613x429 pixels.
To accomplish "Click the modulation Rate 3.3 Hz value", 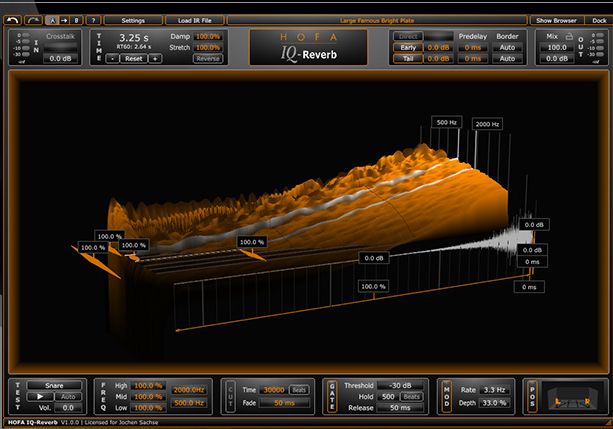I will tap(495, 390).
